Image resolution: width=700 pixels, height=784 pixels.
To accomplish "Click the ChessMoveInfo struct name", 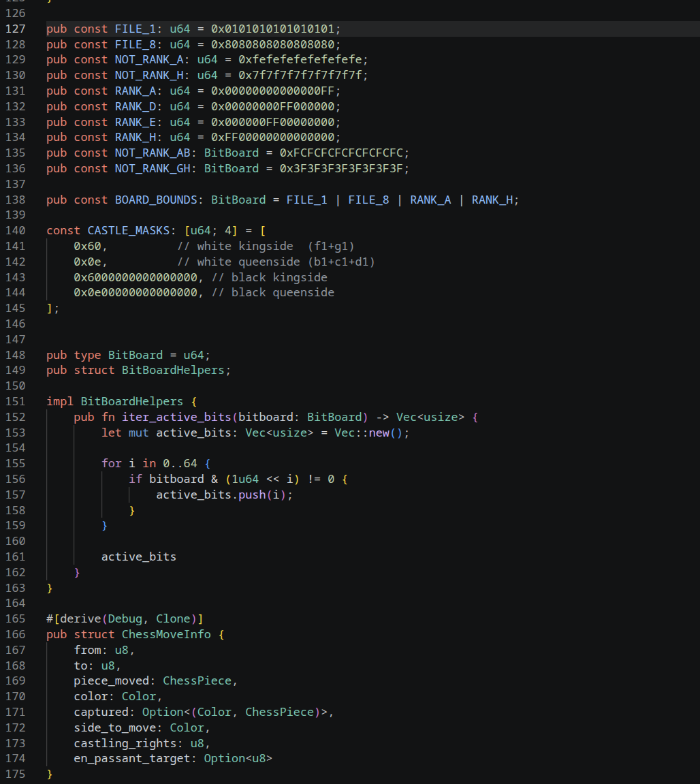I will (x=166, y=634).
